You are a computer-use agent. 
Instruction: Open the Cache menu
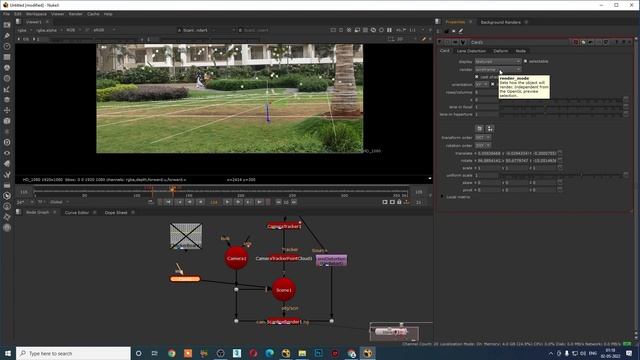[x=93, y=14]
